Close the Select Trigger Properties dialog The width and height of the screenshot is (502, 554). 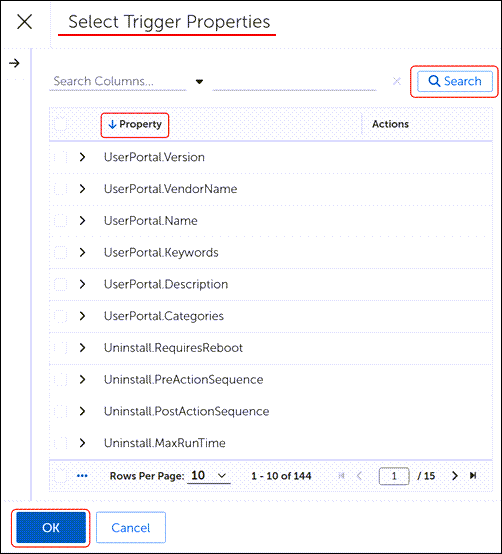pyautogui.click(x=25, y=22)
